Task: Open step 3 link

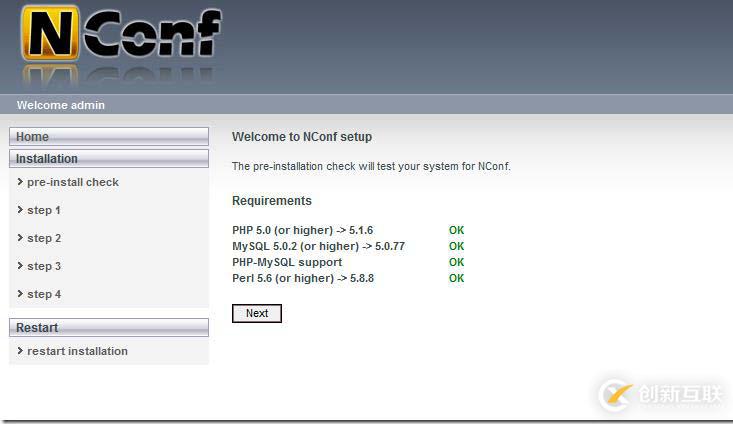Action: point(44,266)
